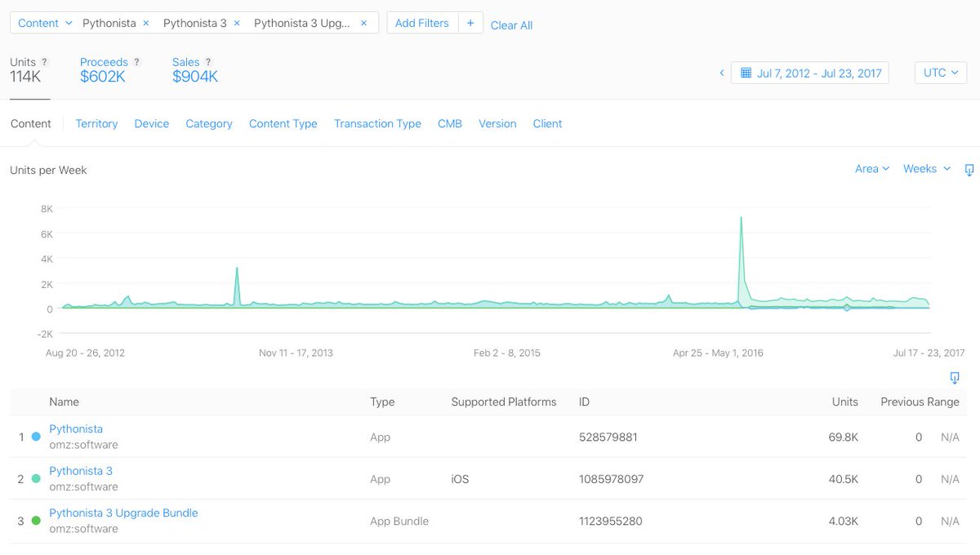This screenshot has height=555, width=980.
Task: Click the $602K proceeds value
Action: click(102, 77)
